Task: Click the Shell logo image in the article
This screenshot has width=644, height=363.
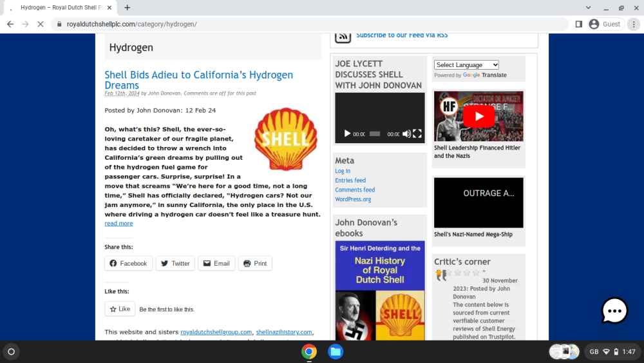Action: tap(286, 139)
